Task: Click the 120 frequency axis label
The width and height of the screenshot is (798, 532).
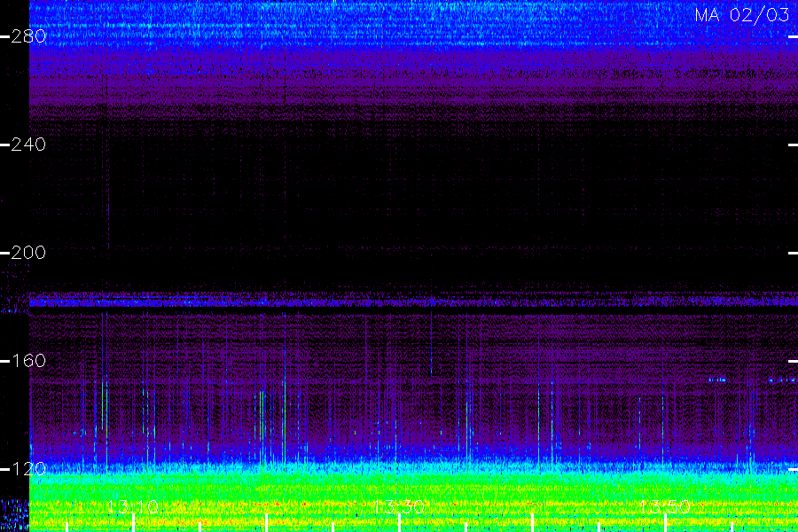Action: click(x=28, y=469)
